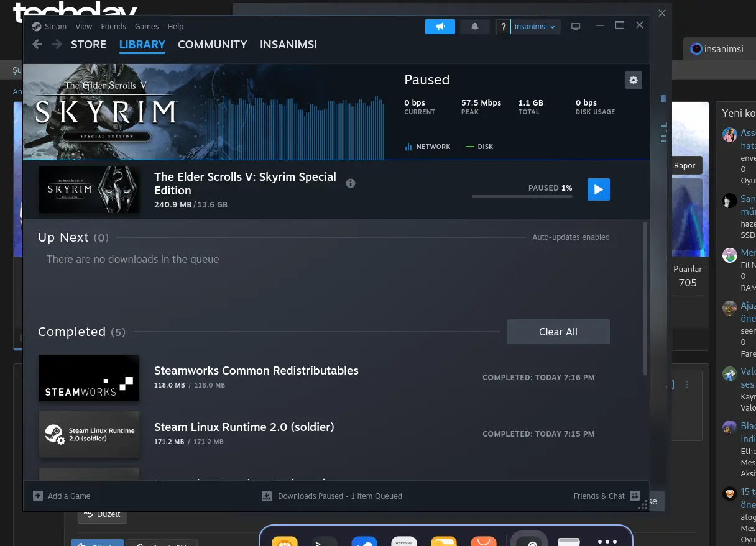The height and width of the screenshot is (546, 756).
Task: Select Steam Linux Runtime 2.0 (soldier) title
Action: pos(244,427)
